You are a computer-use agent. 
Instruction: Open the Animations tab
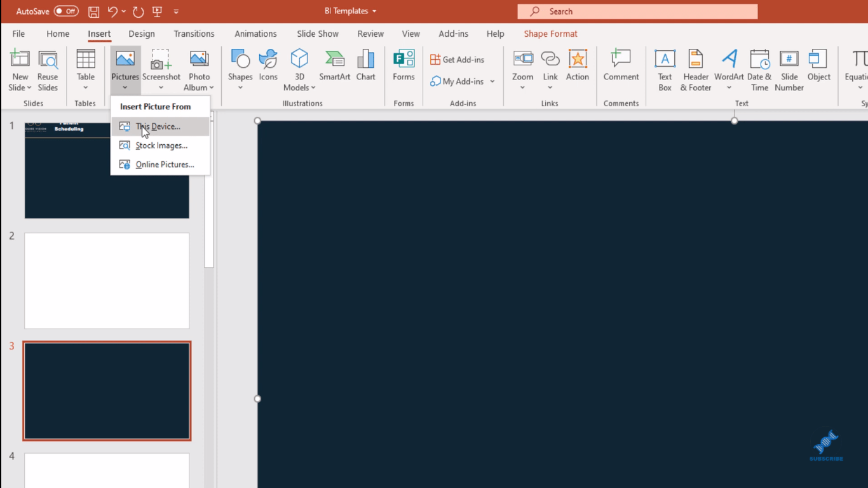tap(255, 34)
